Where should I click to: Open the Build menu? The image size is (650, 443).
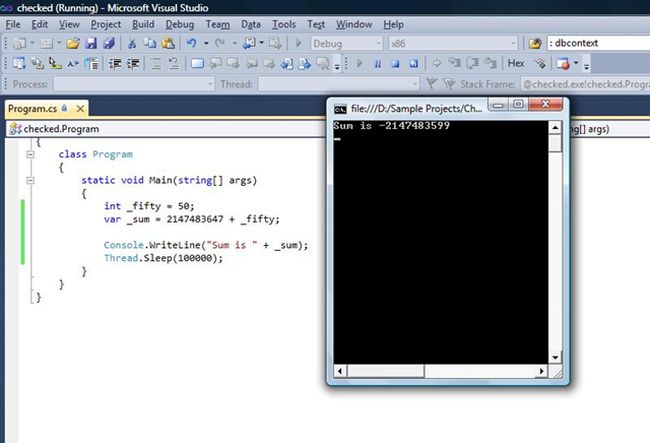(143, 24)
